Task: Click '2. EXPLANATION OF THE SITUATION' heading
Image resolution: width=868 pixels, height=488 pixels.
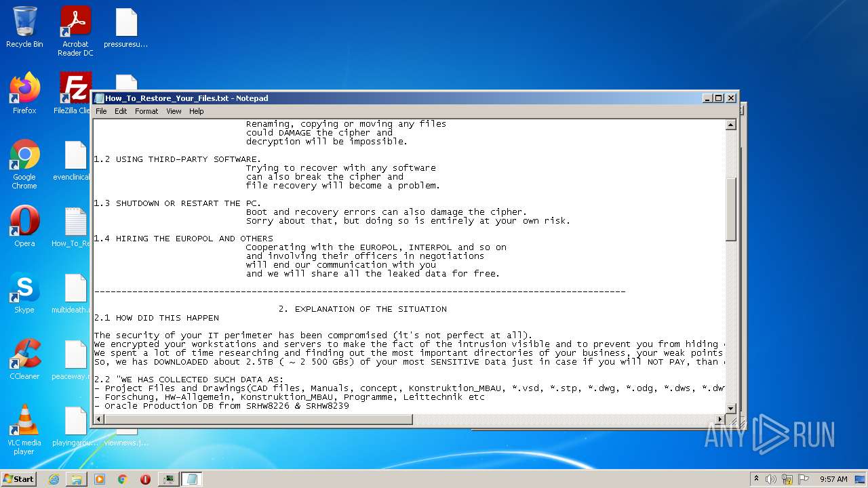Action: (362, 309)
